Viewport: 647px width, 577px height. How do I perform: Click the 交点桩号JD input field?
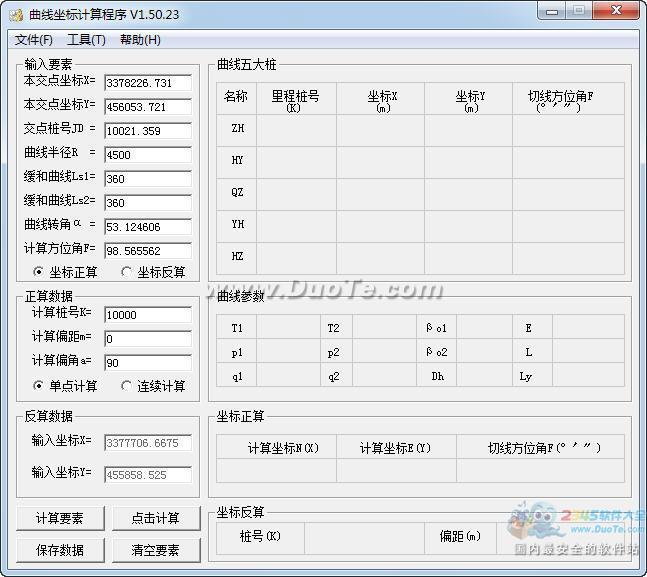tap(147, 131)
